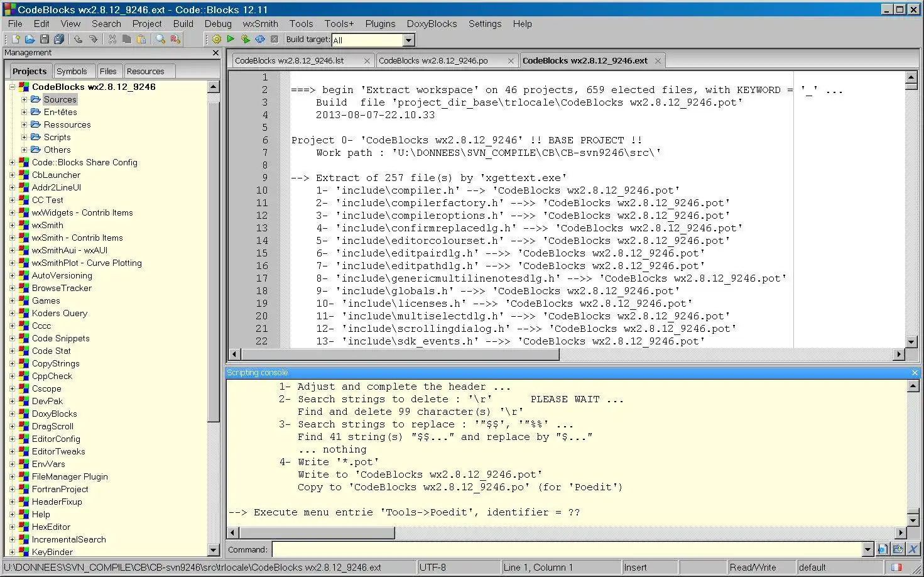924x577 pixels.
Task: Click the scripting console Execute command icon
Action: click(x=883, y=549)
